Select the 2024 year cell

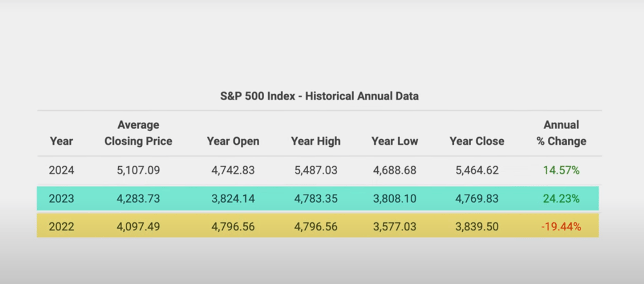click(x=61, y=170)
